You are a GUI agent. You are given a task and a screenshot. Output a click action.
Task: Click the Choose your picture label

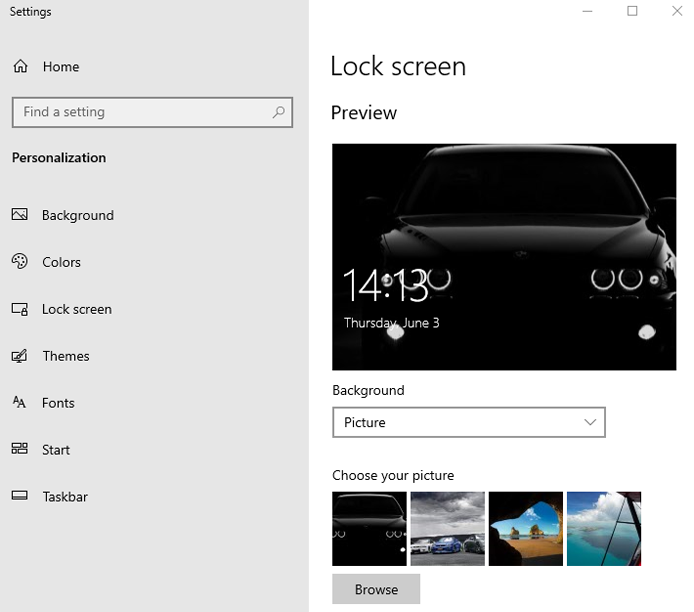pyautogui.click(x=393, y=476)
